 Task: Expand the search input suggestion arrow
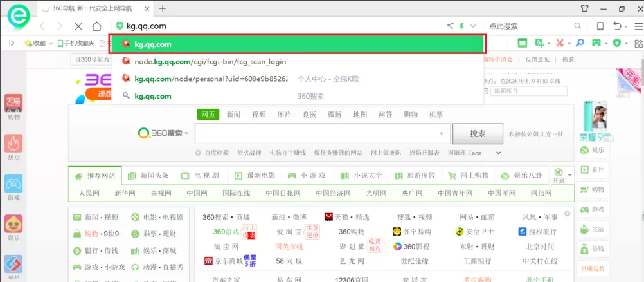click(x=442, y=133)
